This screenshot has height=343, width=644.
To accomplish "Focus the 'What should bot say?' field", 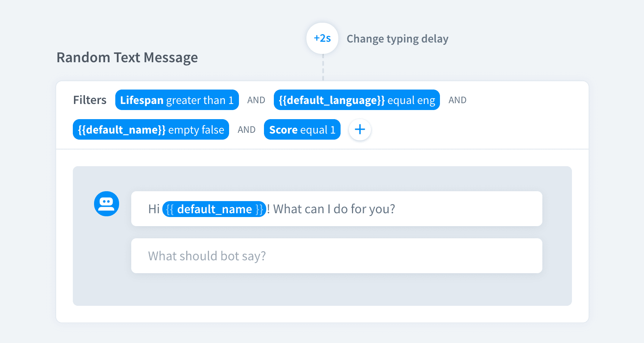I will click(x=336, y=256).
